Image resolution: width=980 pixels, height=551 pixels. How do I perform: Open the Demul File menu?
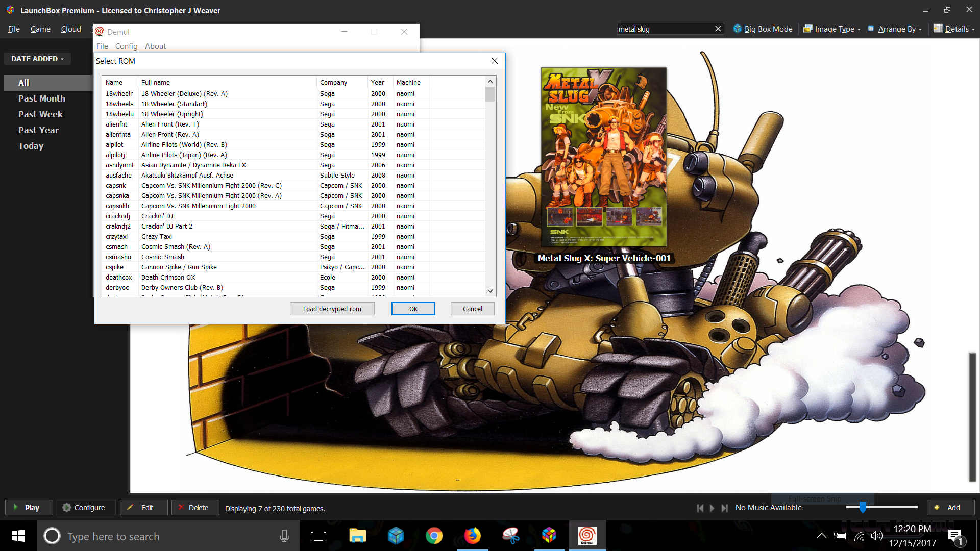pyautogui.click(x=102, y=46)
